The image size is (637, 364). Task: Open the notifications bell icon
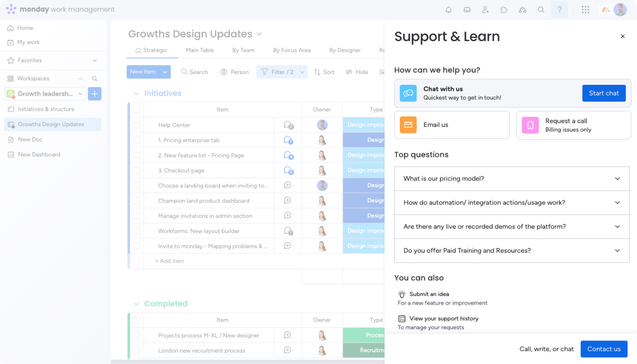tap(448, 10)
